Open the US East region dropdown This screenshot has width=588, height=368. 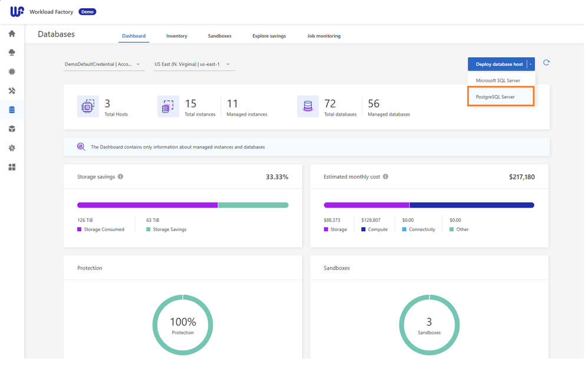(x=193, y=64)
